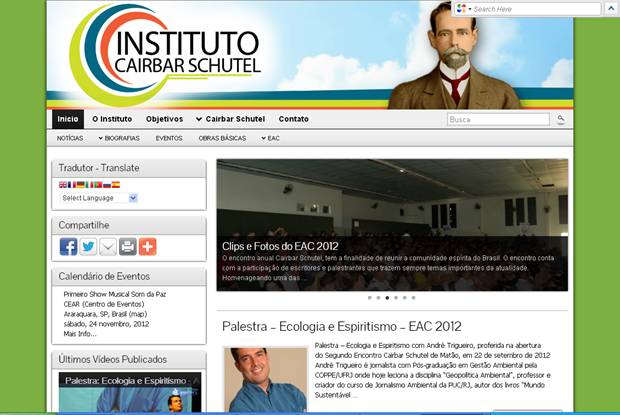Click the 'Tradutor - Translate' widget heading
The image size is (620, 415).
pos(99,168)
